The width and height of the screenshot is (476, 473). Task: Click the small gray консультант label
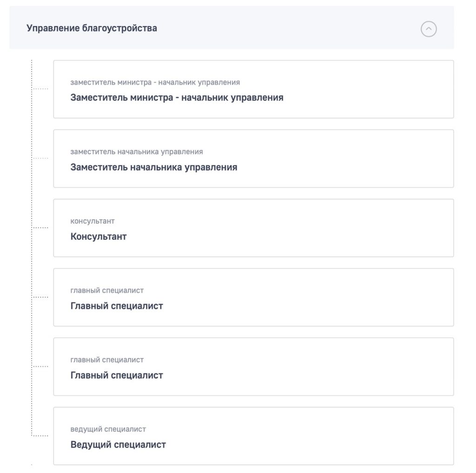92,221
